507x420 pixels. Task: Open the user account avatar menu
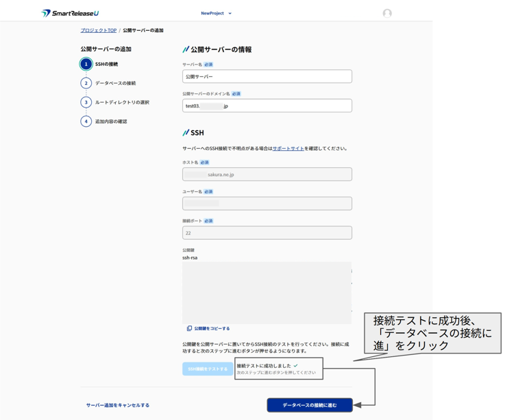[x=387, y=13]
